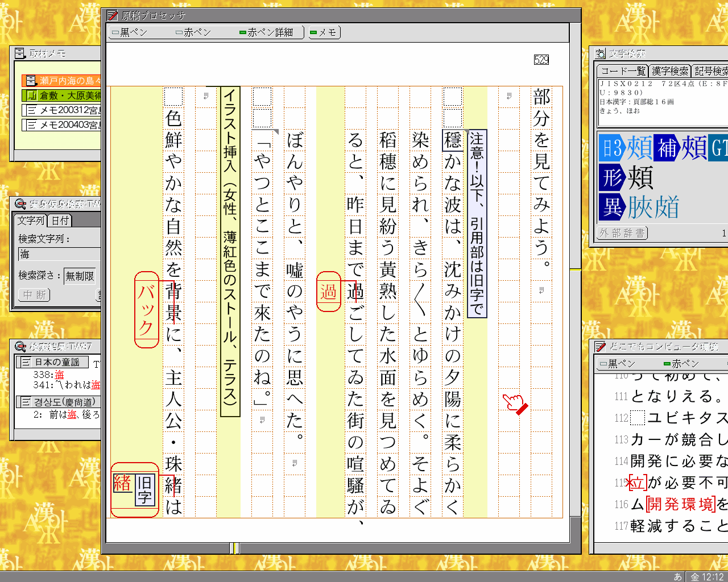Switch to the 日付 search tab

[x=60, y=221]
